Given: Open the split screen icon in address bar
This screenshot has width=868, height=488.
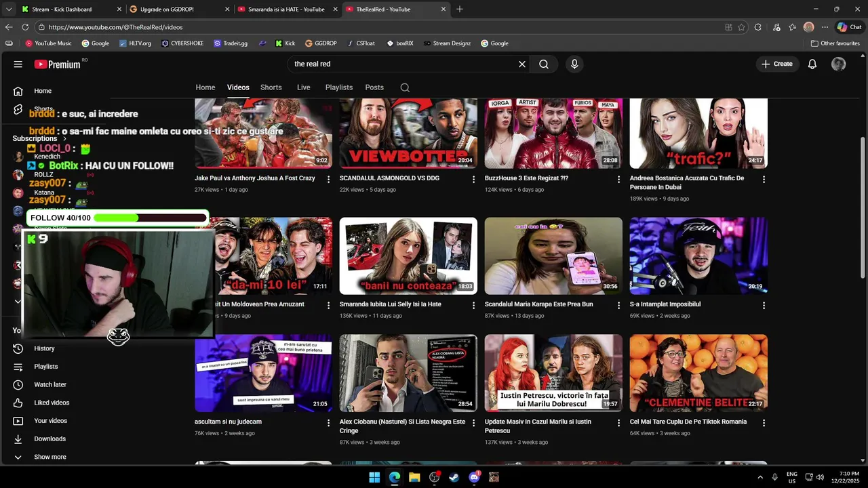Looking at the screenshot, I should coord(728,27).
